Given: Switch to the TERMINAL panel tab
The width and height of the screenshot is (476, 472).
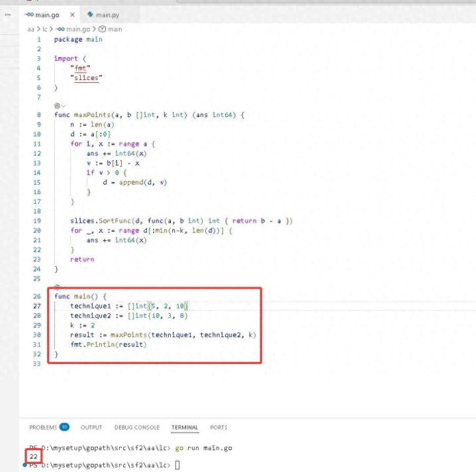Looking at the screenshot, I should click(185, 428).
